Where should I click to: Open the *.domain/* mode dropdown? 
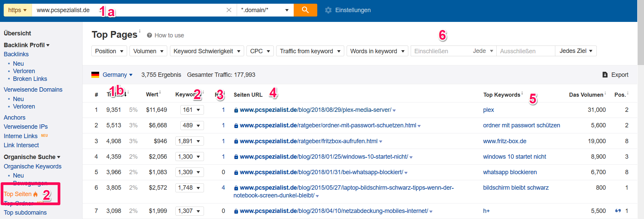(x=265, y=10)
